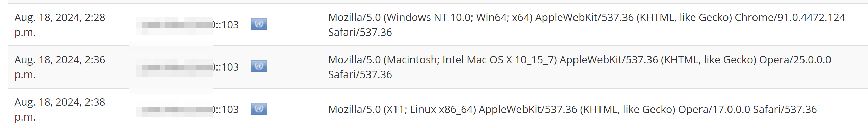Click the UN flag icon in the 2:28 p.m. row
This screenshot has width=868, height=128.
tap(259, 24)
